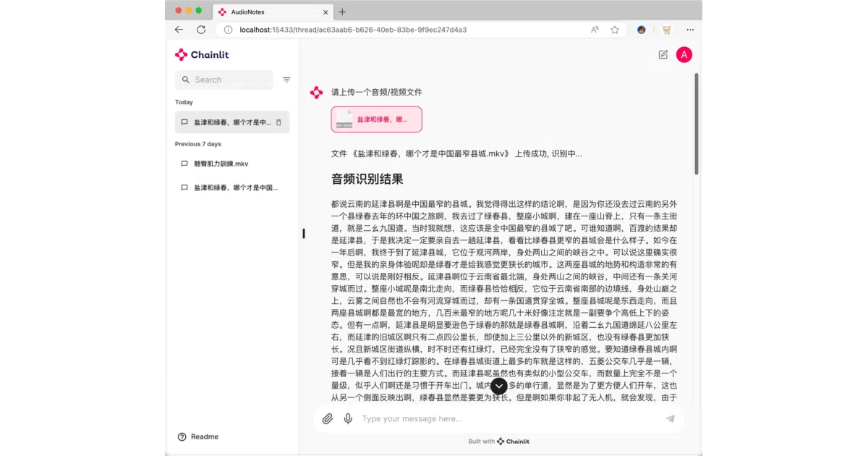
Task: Click the upload success message text
Action: tap(456, 153)
